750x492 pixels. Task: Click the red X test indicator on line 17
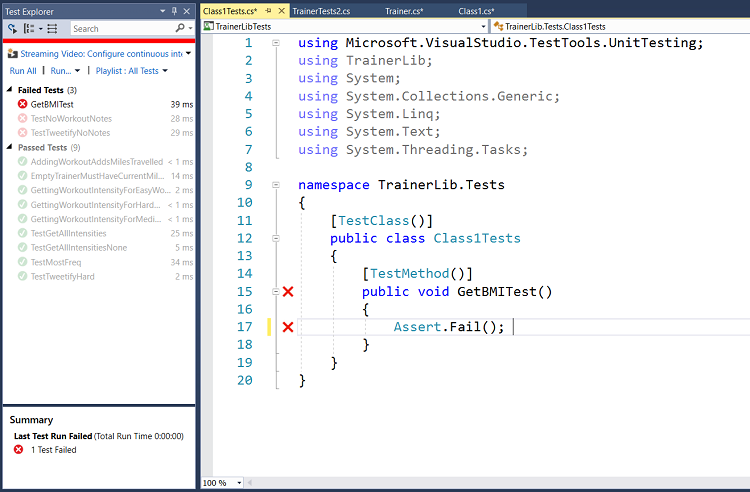288,327
